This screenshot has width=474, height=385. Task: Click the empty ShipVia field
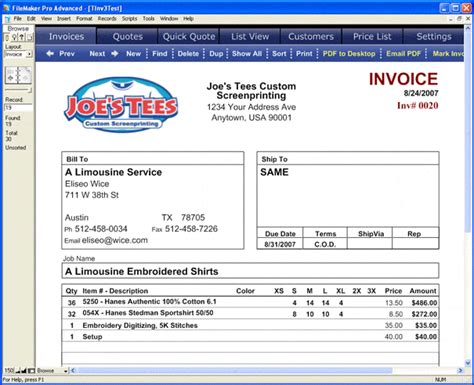click(370, 244)
